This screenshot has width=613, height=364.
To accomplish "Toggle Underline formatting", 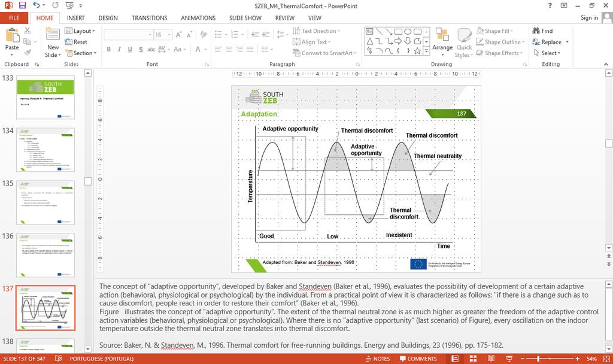I will coord(130,49).
